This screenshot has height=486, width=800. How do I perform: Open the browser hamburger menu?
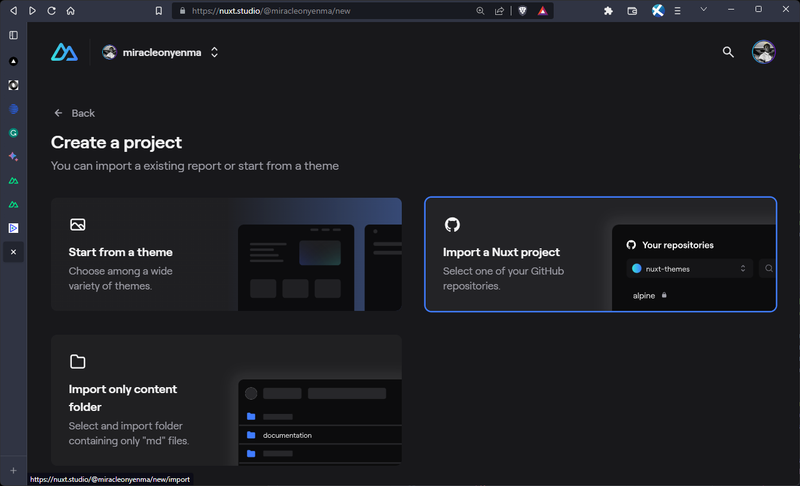click(678, 11)
